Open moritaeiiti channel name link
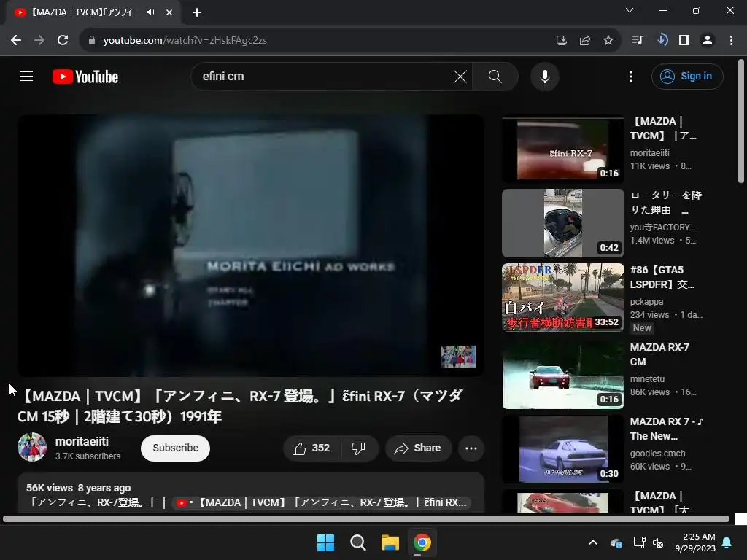This screenshot has width=747, height=560. point(82,441)
